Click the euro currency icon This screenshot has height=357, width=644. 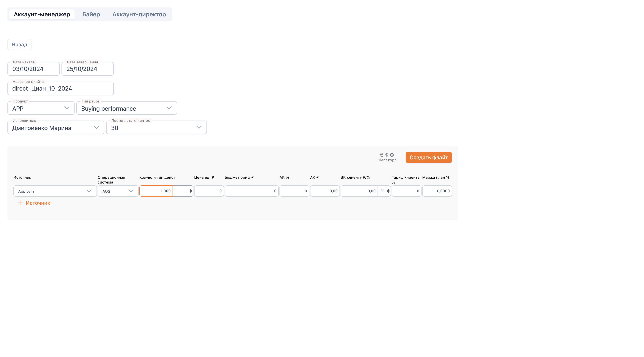click(x=381, y=155)
